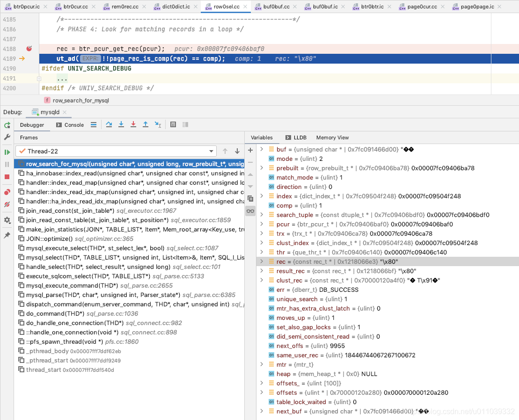Select ha_innobase::index_read frame
Viewport: 519px width, 420px height.
[x=129, y=174]
